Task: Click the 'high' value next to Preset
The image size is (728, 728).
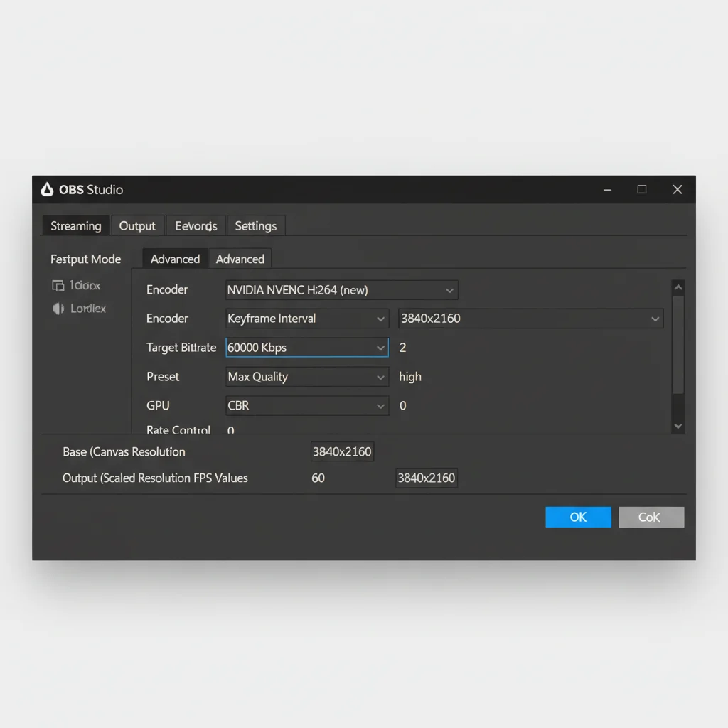Action: [x=410, y=377]
